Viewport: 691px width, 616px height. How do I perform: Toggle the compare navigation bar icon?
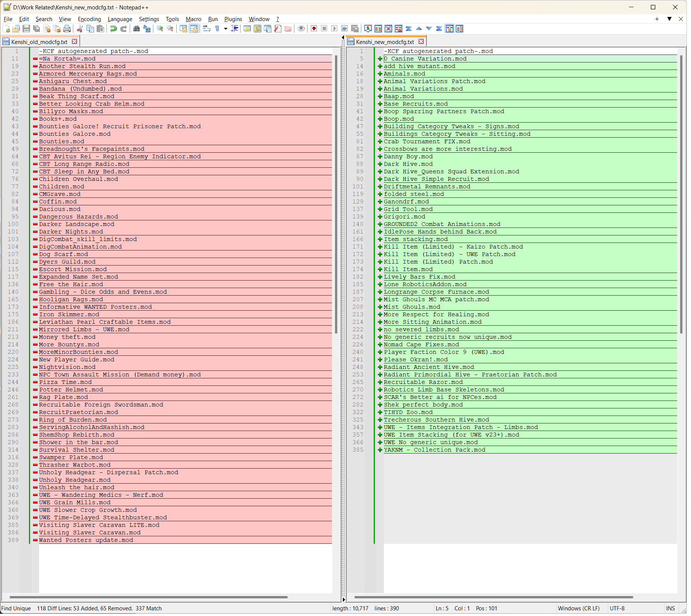tap(459, 29)
